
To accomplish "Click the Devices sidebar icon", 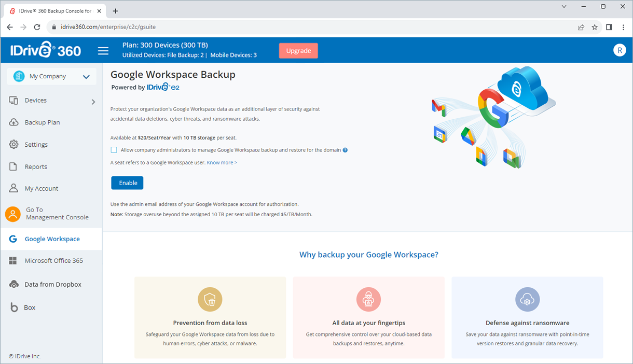I will point(14,101).
